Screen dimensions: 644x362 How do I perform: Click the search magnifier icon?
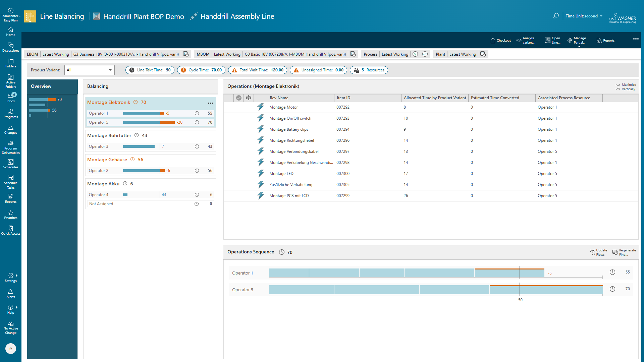click(556, 16)
